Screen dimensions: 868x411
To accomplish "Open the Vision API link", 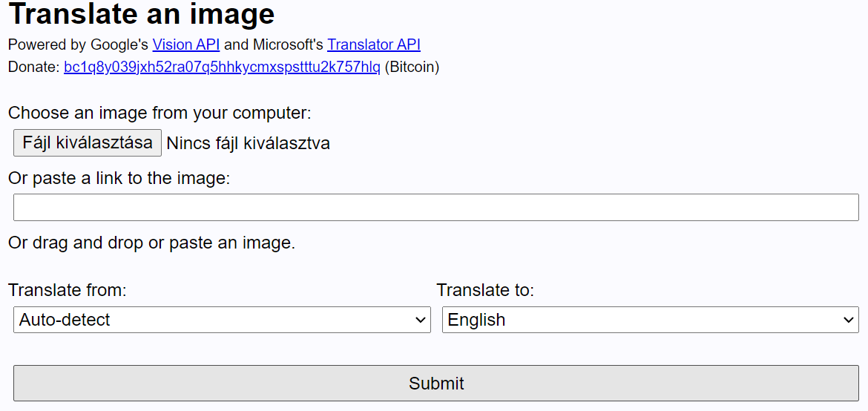I will pos(185,45).
